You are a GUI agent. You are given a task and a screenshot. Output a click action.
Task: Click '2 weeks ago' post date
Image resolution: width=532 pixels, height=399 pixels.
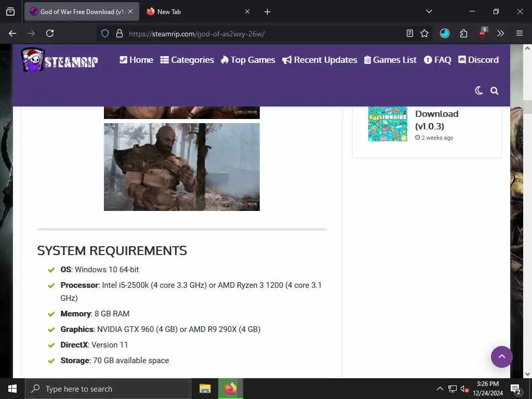coord(434,138)
